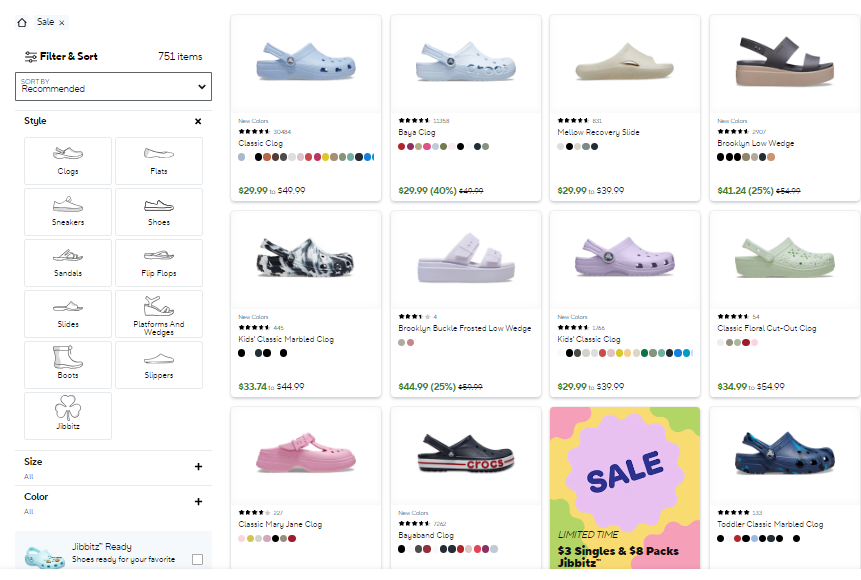This screenshot has width=861, height=580.
Task: Collapse the Style filter section
Action: coord(198,121)
